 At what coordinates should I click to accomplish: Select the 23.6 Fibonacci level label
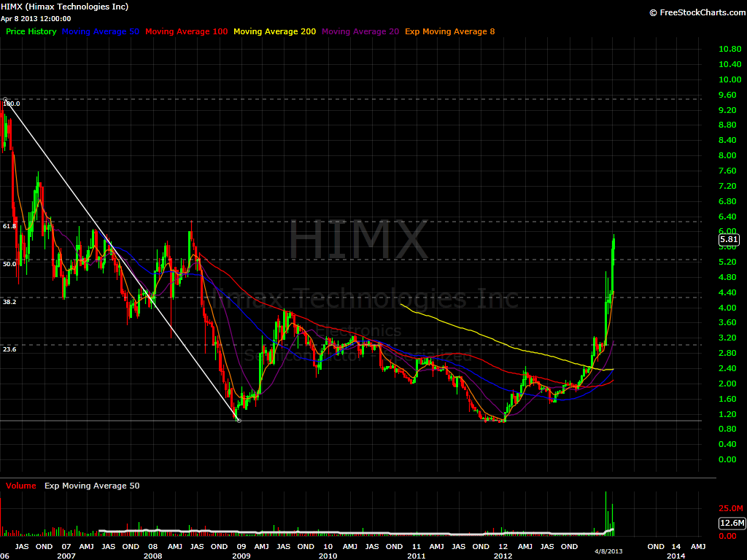[9, 349]
